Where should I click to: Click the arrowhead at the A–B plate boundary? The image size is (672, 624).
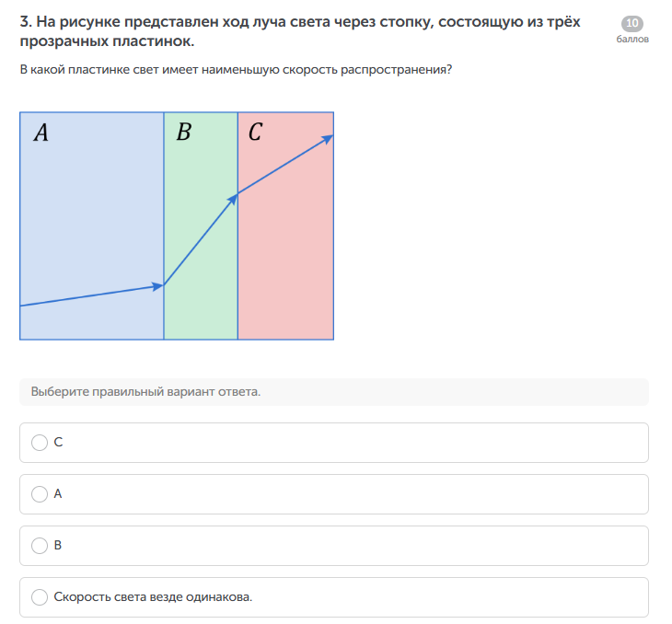(x=157, y=286)
